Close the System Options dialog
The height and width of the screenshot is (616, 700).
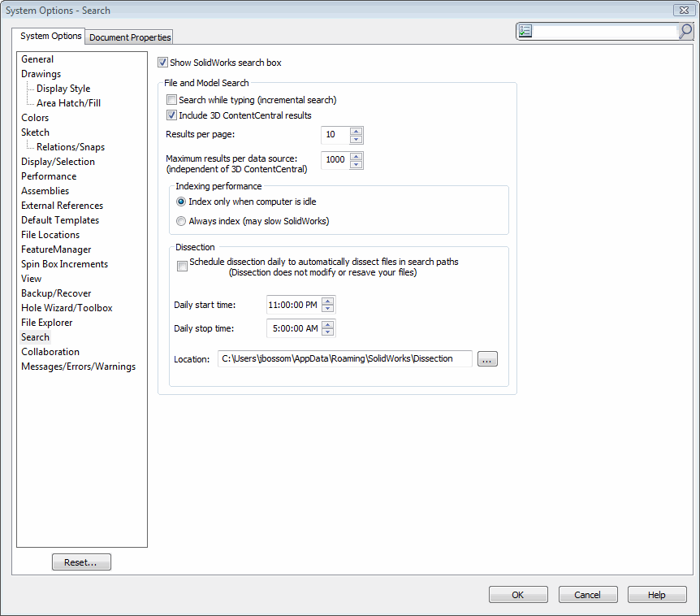click(x=684, y=10)
